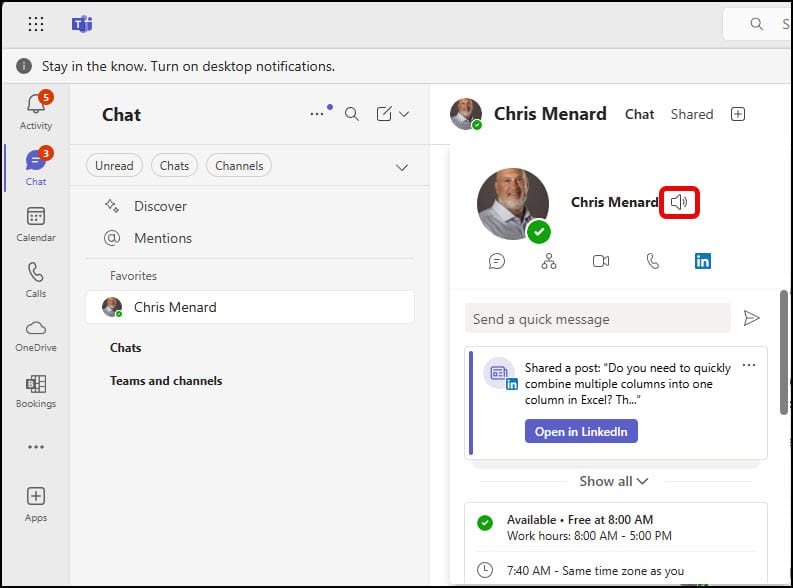
Task: View Chris Menard's LinkedIn profile icon
Action: (703, 261)
